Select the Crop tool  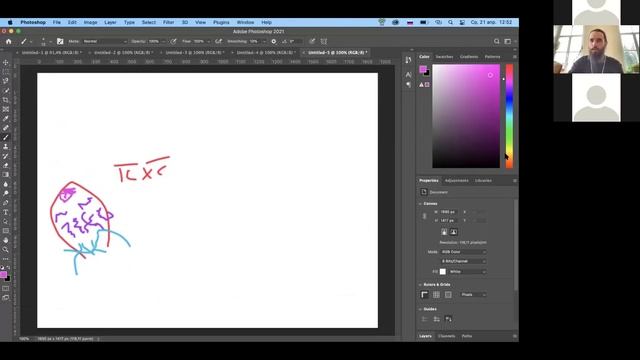[6, 100]
